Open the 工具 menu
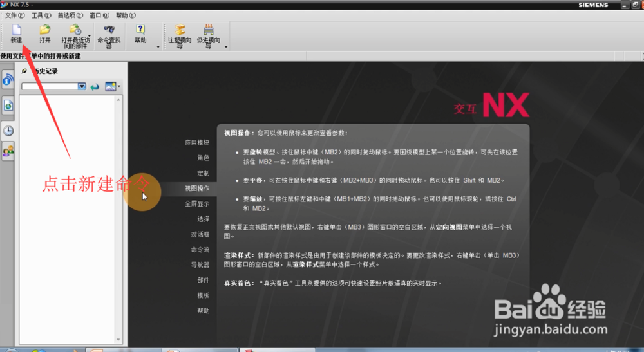The width and height of the screenshot is (644, 352). [41, 15]
